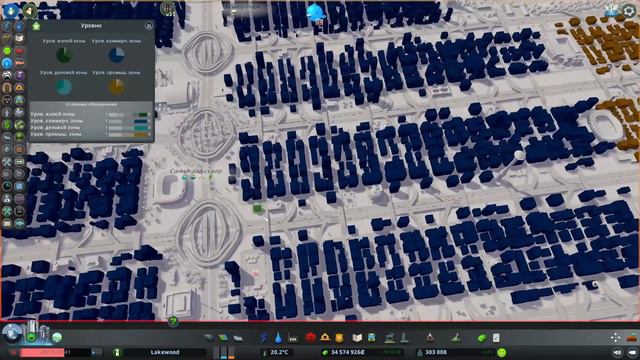This screenshot has width=640, height=360.
Task: Select the residential zone level pie chart
Action: pos(64,55)
